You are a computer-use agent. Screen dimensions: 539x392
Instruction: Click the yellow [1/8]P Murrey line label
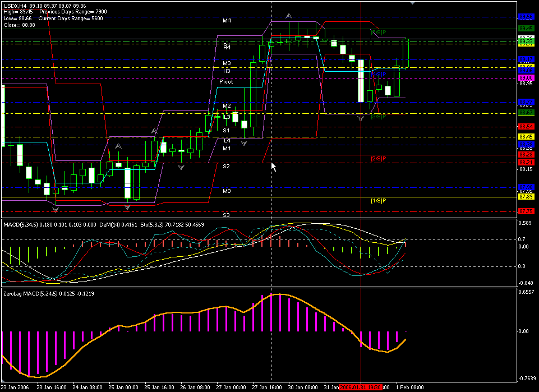pyautogui.click(x=378, y=201)
